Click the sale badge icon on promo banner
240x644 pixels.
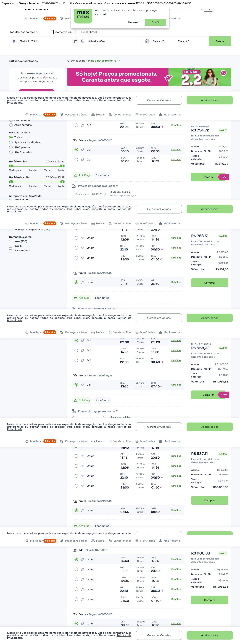pyautogui.click(x=223, y=73)
